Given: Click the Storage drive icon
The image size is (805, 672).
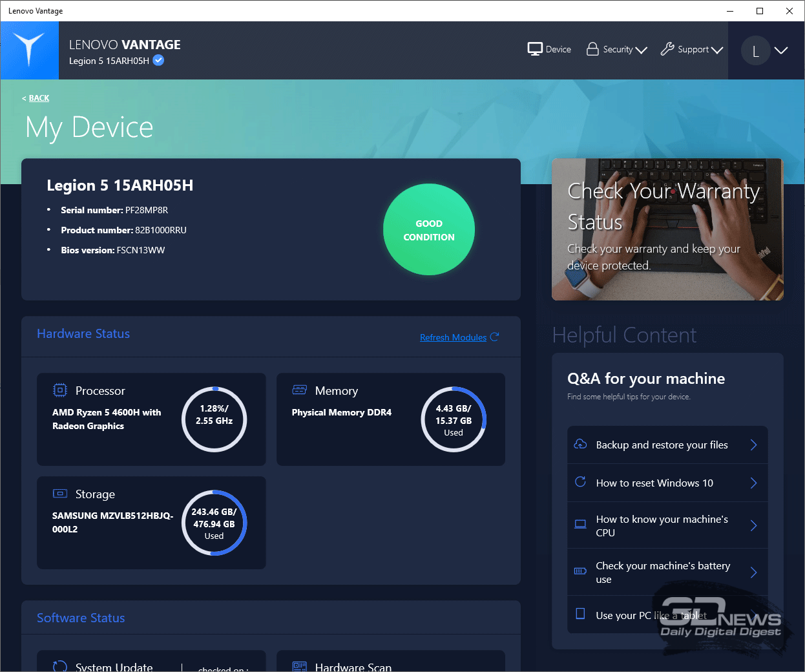Looking at the screenshot, I should [x=60, y=494].
